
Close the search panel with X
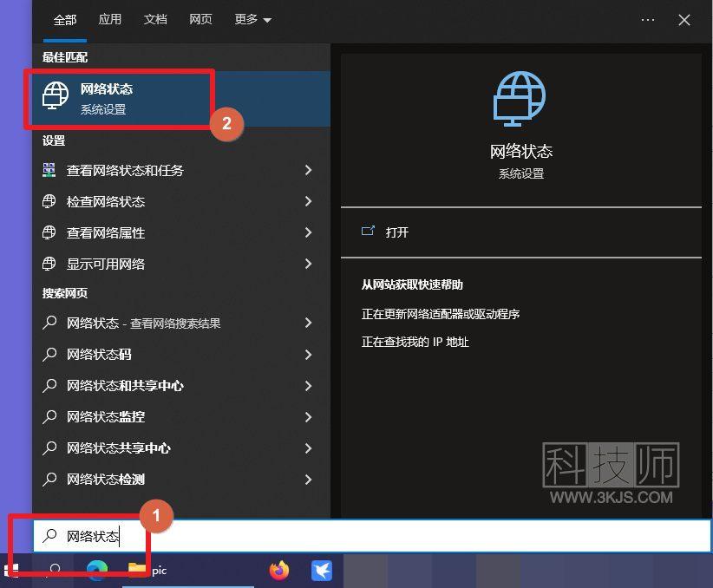(x=684, y=20)
